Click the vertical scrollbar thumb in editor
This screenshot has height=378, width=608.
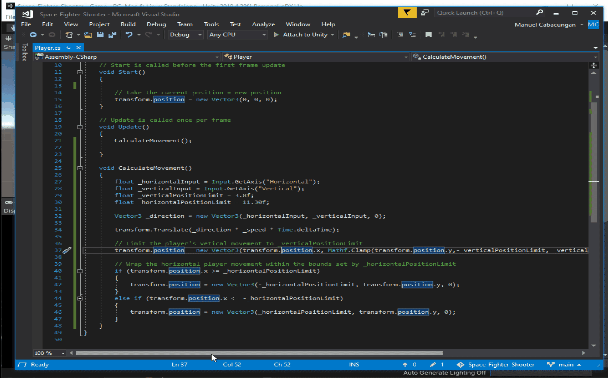pyautogui.click(x=594, y=162)
